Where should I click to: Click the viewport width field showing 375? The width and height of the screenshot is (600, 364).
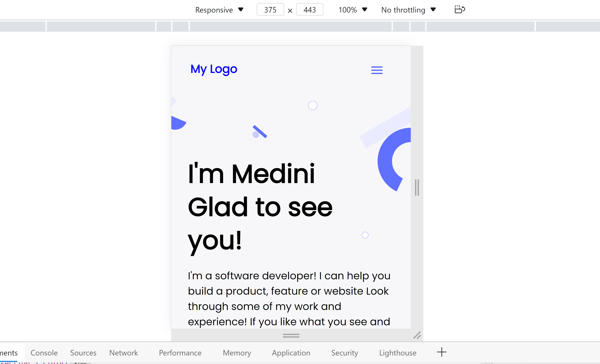[270, 10]
